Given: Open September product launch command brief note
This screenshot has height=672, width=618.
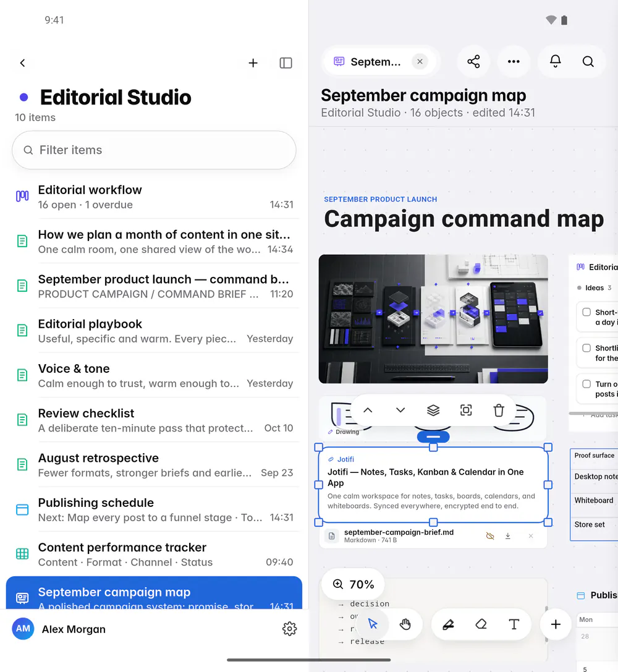Looking at the screenshot, I should [154, 286].
